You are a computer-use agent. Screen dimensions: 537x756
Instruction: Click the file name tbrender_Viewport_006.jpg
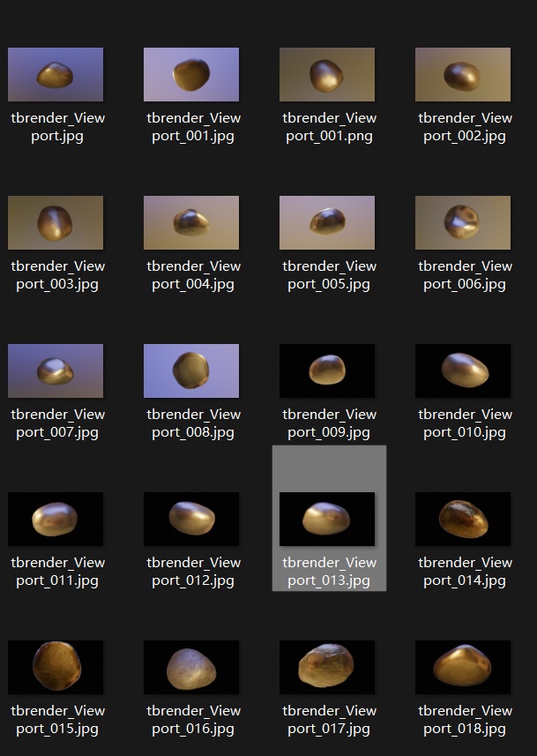coord(466,275)
